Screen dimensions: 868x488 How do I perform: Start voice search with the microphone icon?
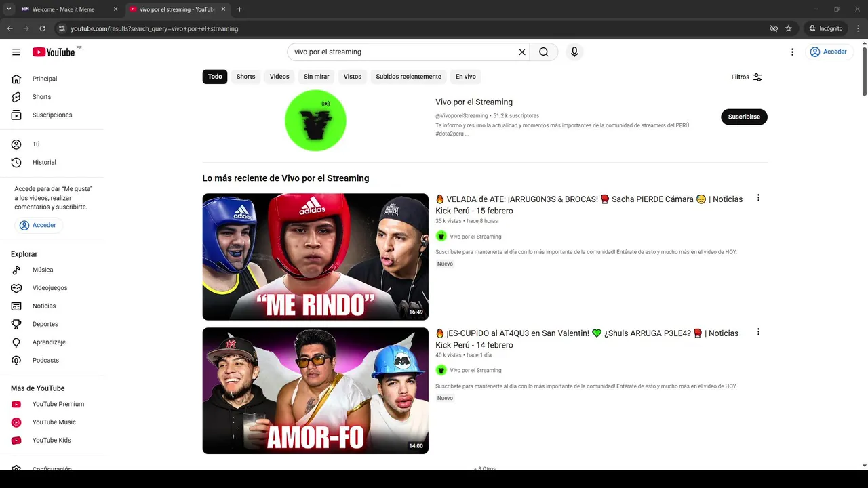574,52
